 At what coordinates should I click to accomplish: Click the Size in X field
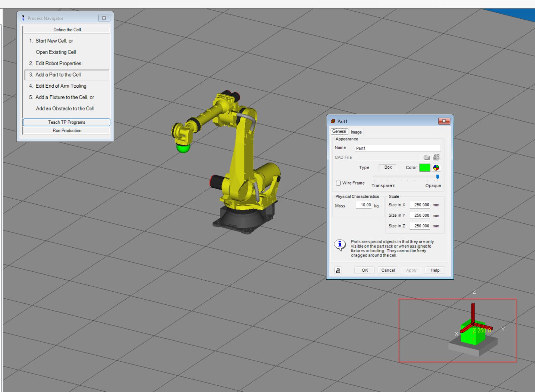click(420, 205)
